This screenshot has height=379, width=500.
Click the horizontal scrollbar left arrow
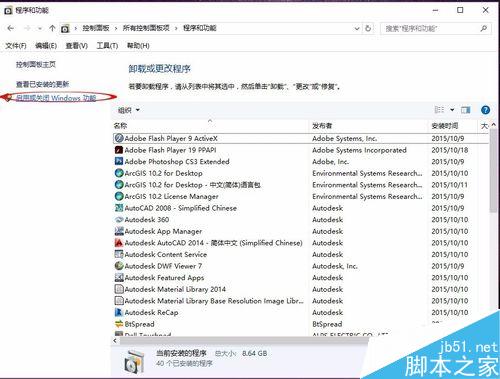tap(115, 341)
